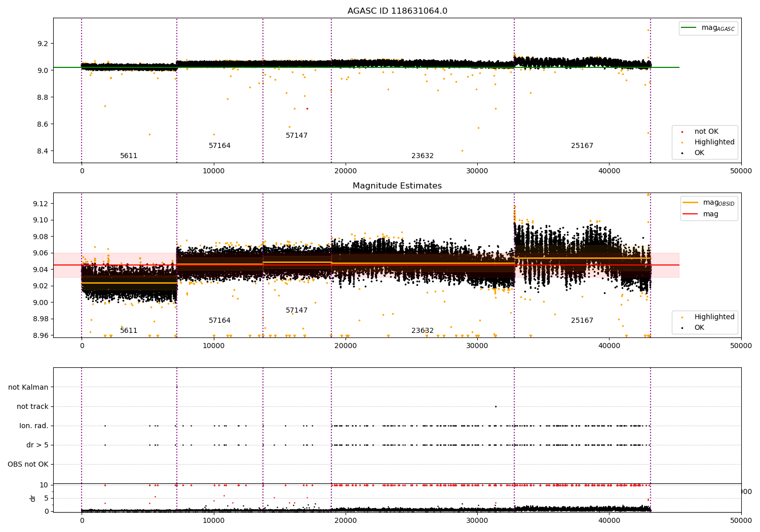Select the 'not OK' legend entry
The width and height of the screenshot is (760, 532).
(x=706, y=132)
